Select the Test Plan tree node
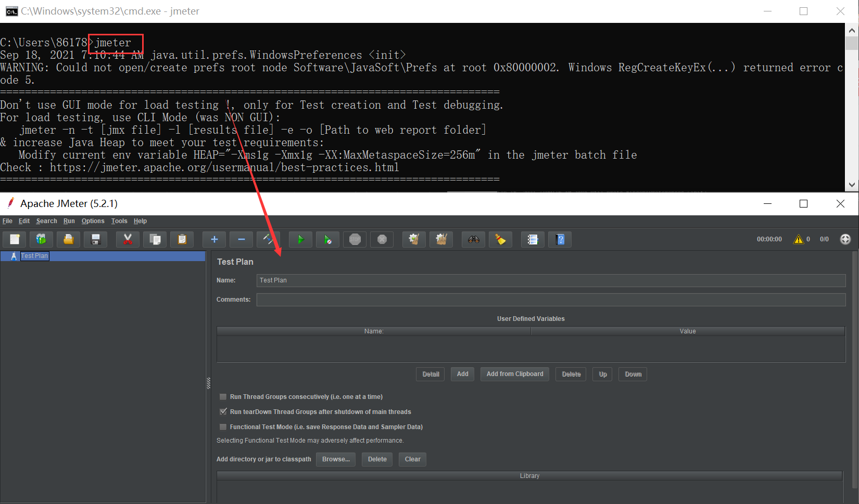 pyautogui.click(x=34, y=256)
